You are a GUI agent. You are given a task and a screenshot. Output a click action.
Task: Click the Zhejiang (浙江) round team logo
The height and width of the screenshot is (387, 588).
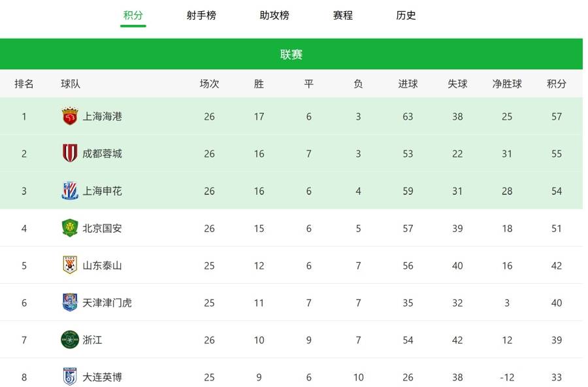[x=70, y=340]
